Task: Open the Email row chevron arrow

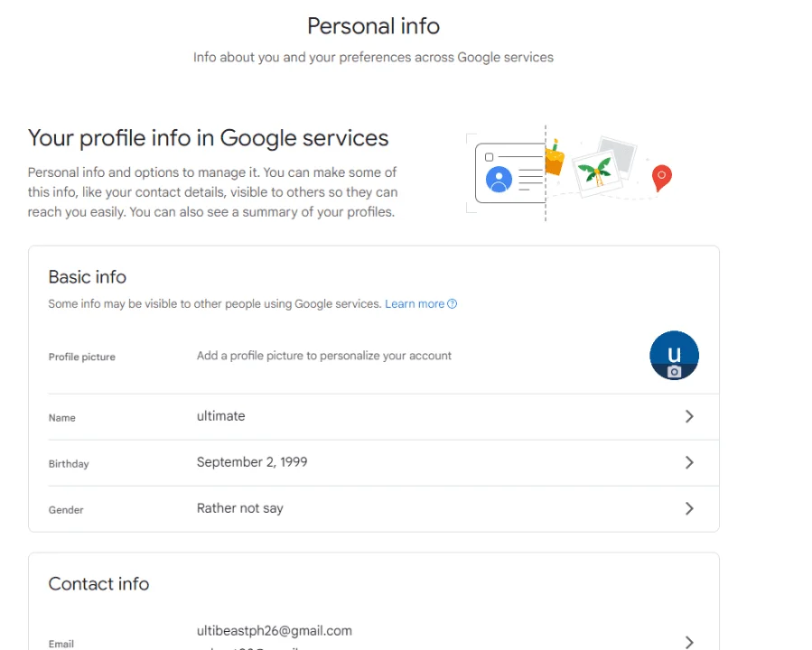Action: pyautogui.click(x=689, y=642)
